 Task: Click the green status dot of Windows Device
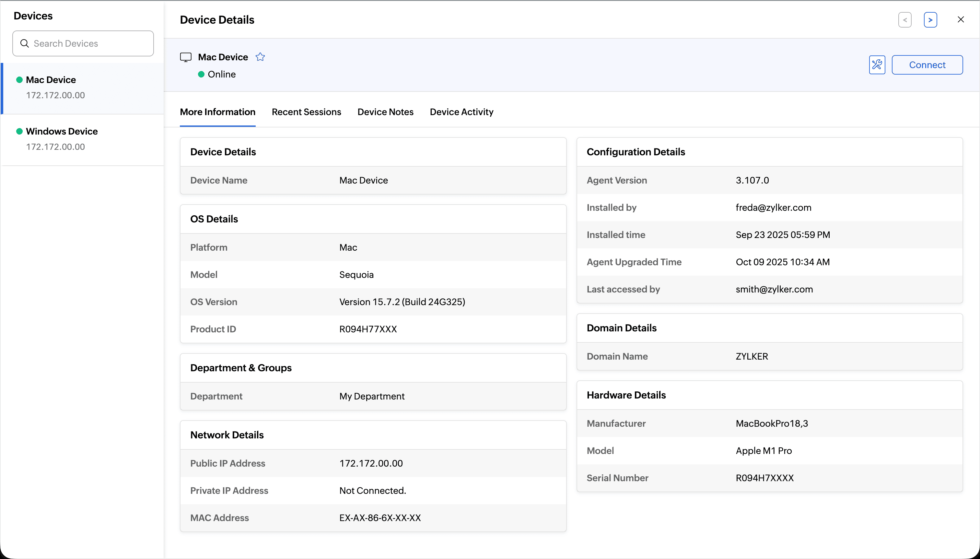(x=19, y=131)
